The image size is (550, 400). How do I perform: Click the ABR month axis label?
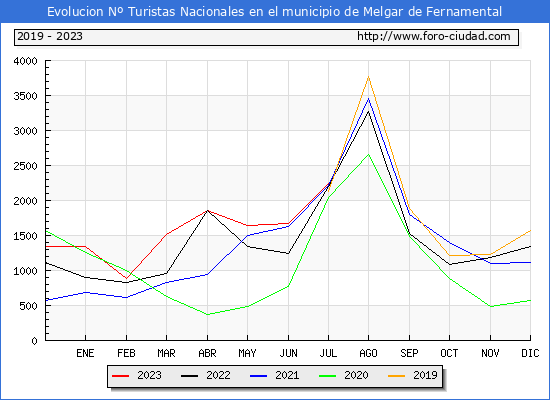click(207, 353)
